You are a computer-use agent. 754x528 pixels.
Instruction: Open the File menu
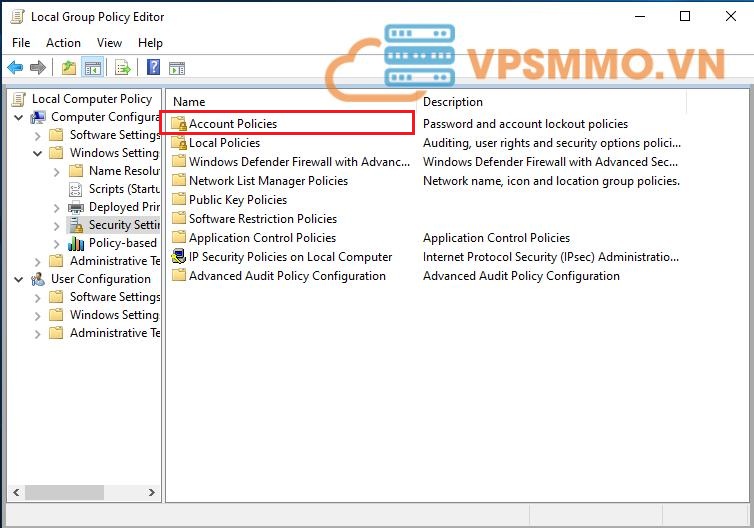[21, 43]
